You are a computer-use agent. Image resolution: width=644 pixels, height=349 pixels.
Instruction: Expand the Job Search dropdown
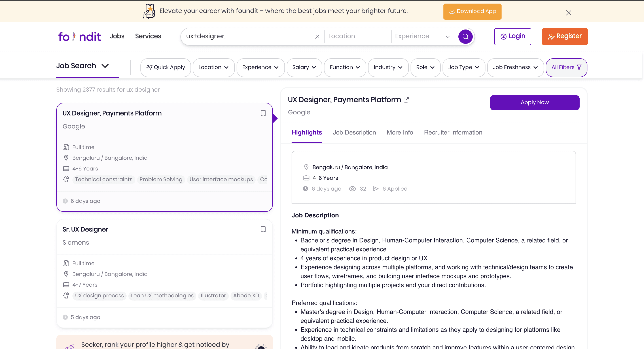tap(83, 66)
